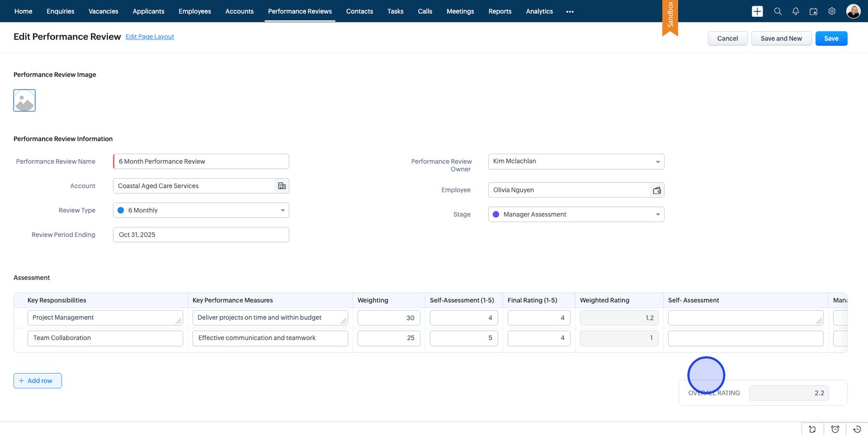Click the Employee lookup icon
The image size is (868, 435).
pos(656,190)
